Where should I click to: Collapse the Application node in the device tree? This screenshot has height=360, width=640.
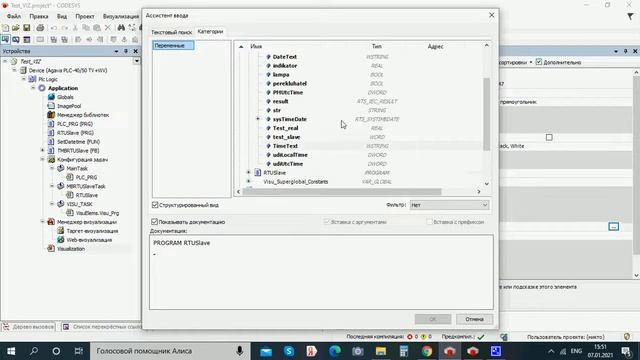pos(33,88)
